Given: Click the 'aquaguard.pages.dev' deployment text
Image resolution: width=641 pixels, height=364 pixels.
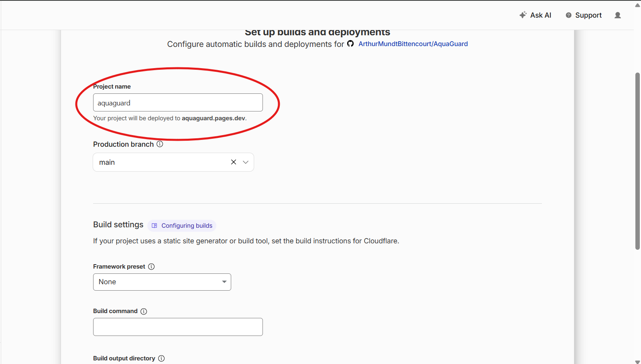Looking at the screenshot, I should (214, 118).
